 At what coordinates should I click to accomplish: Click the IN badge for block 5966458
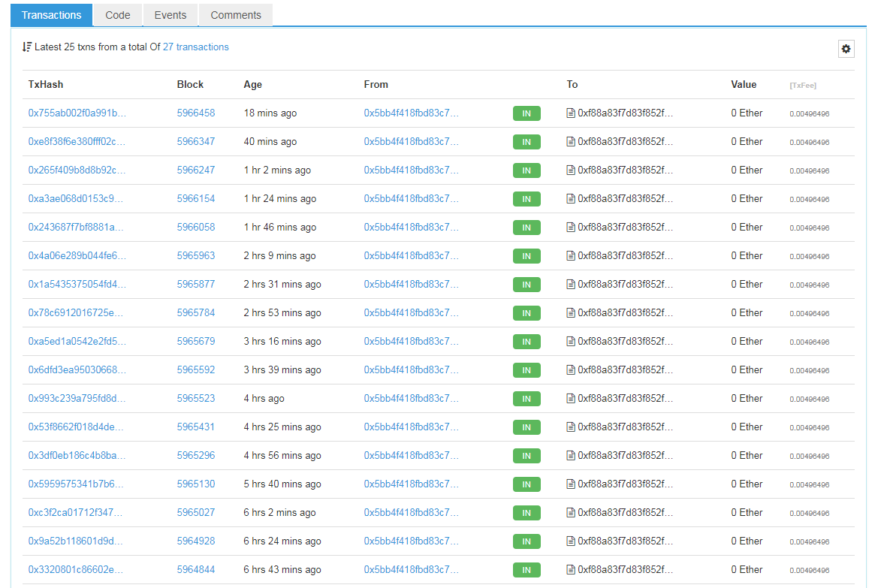526,113
